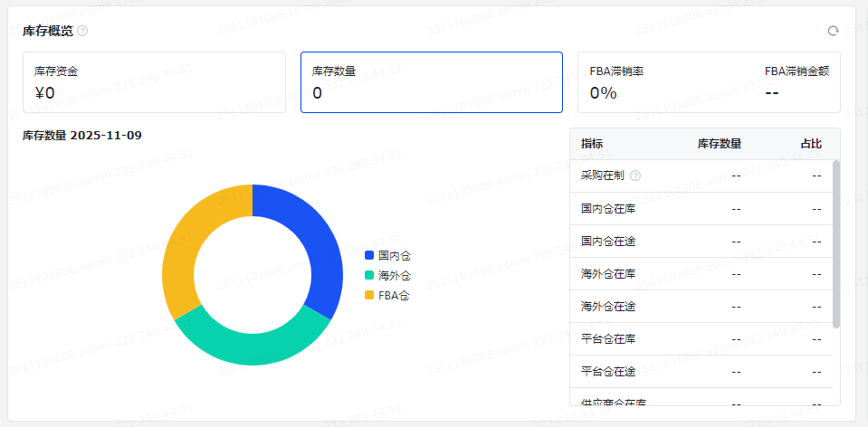Click the green 海外仓 donut segment

[253, 347]
